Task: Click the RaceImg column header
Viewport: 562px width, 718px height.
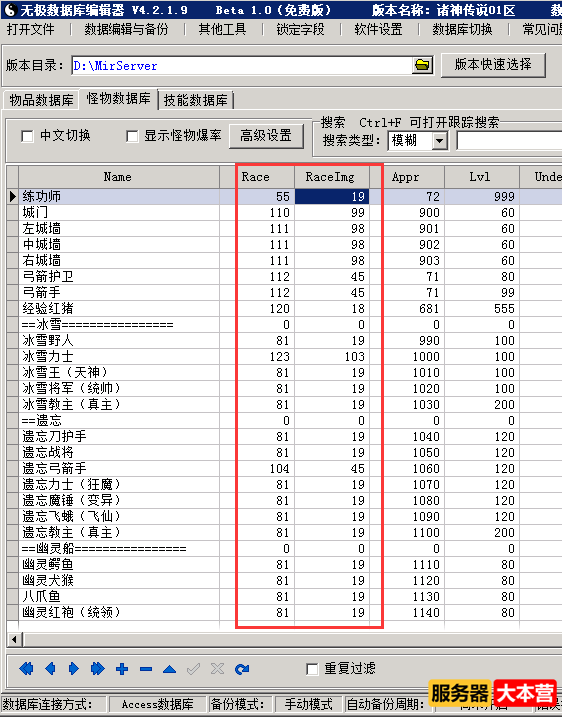Action: (x=331, y=177)
